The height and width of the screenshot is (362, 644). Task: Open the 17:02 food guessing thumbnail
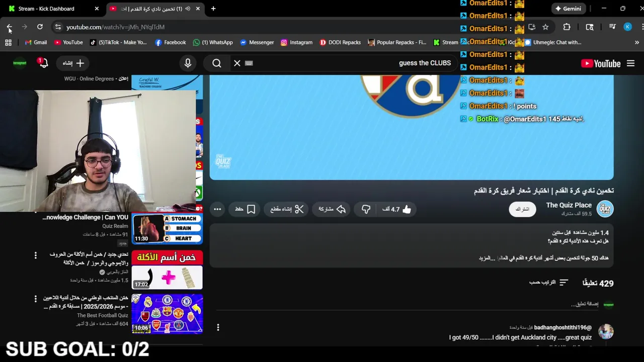pyautogui.click(x=167, y=270)
